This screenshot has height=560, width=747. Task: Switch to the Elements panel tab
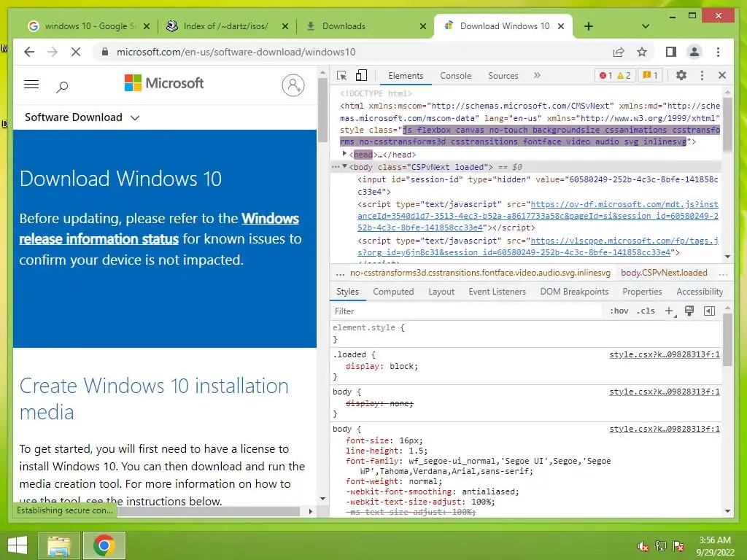[x=406, y=76]
